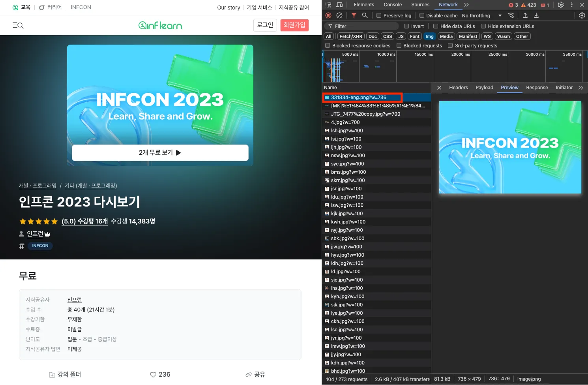The height and width of the screenshot is (385, 588).
Task: Click the share link icon
Action: coord(249,375)
